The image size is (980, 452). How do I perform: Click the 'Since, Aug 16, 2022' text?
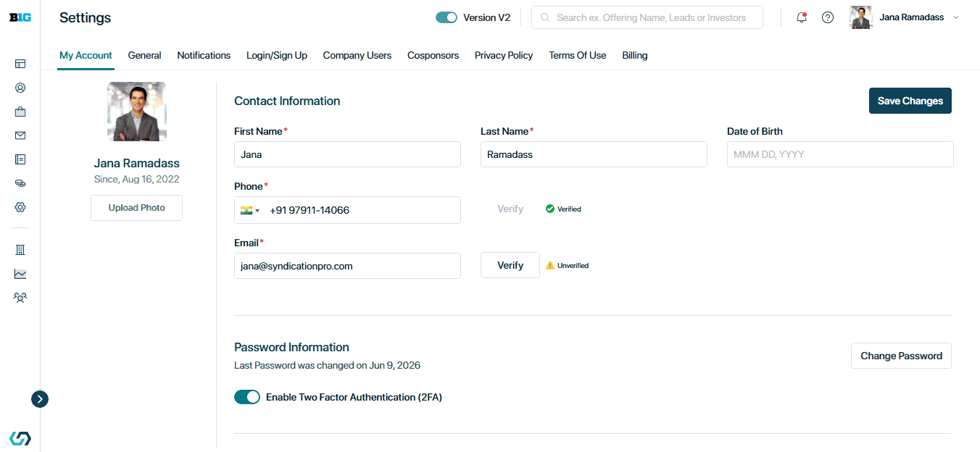(137, 179)
